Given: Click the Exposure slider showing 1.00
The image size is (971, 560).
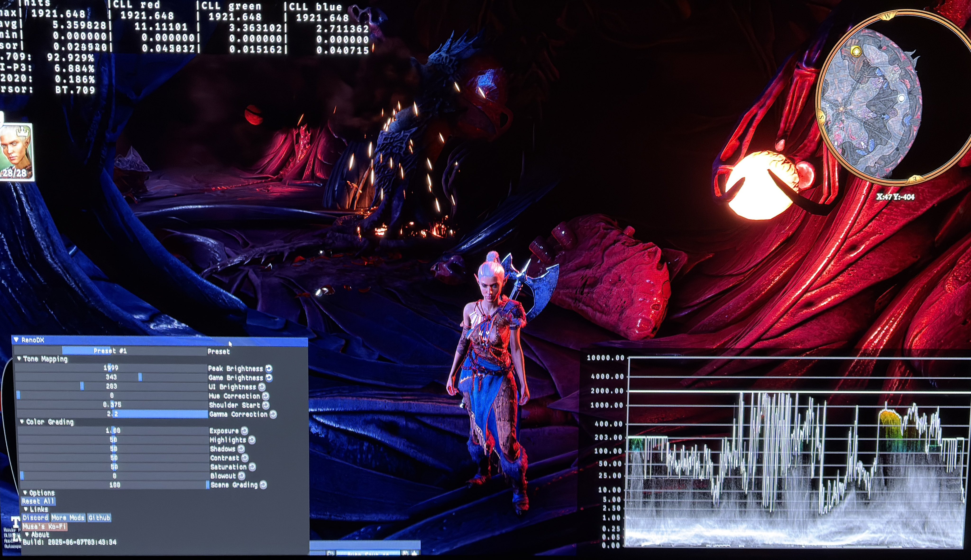Looking at the screenshot, I should (x=114, y=431).
